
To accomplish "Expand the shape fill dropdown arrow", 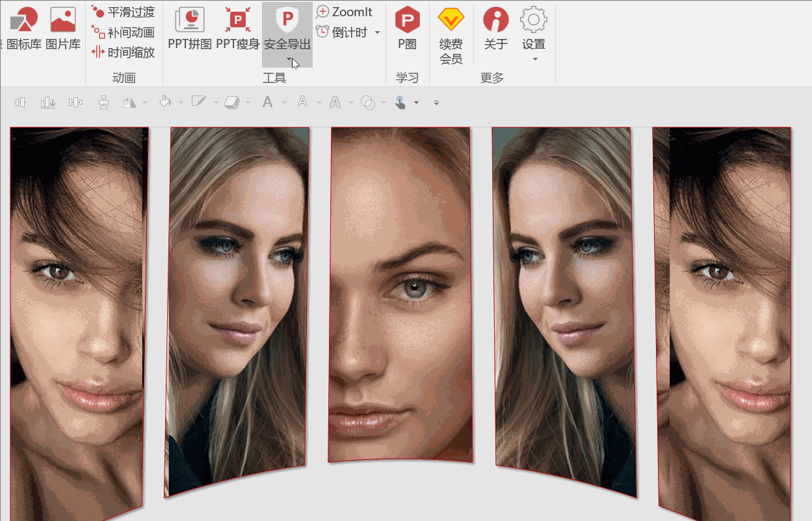I will click(180, 103).
